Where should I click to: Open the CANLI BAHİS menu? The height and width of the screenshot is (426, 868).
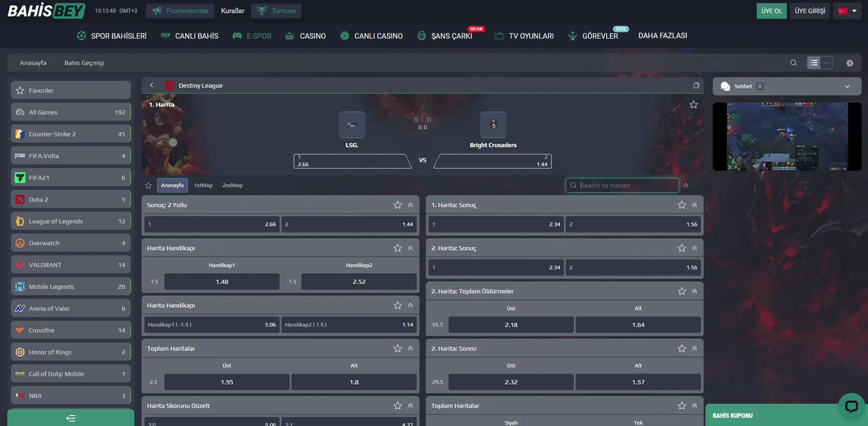pyautogui.click(x=190, y=36)
